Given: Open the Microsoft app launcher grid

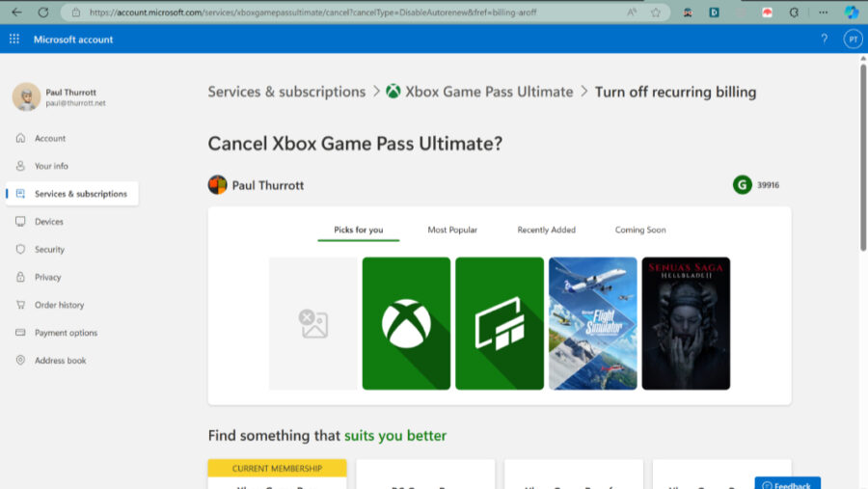Looking at the screenshot, I should point(14,40).
